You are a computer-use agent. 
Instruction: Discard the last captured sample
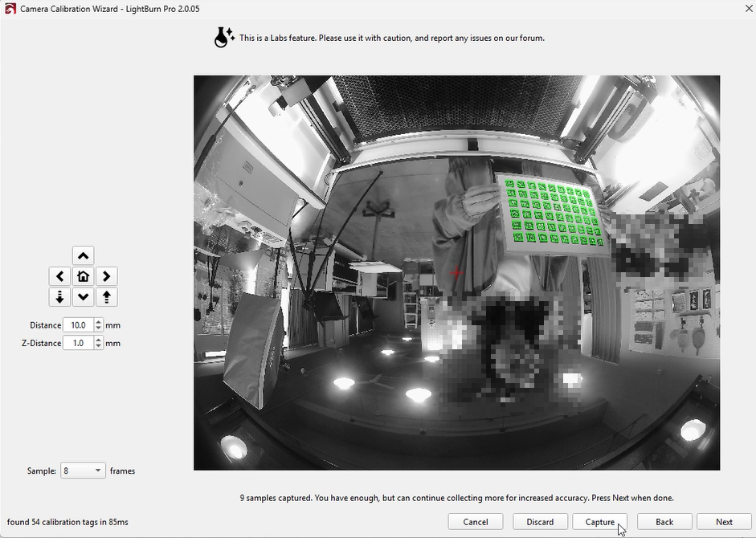[x=540, y=522]
